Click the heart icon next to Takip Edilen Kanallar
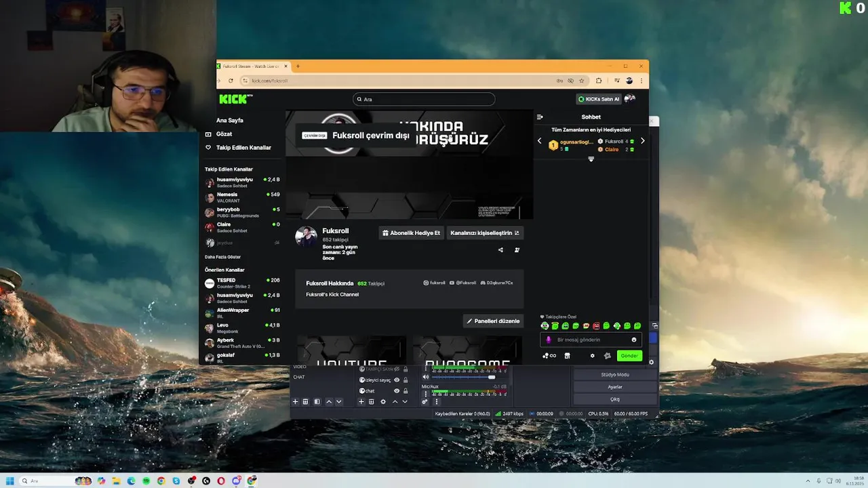Viewport: 868px width, 488px height. pyautogui.click(x=208, y=148)
